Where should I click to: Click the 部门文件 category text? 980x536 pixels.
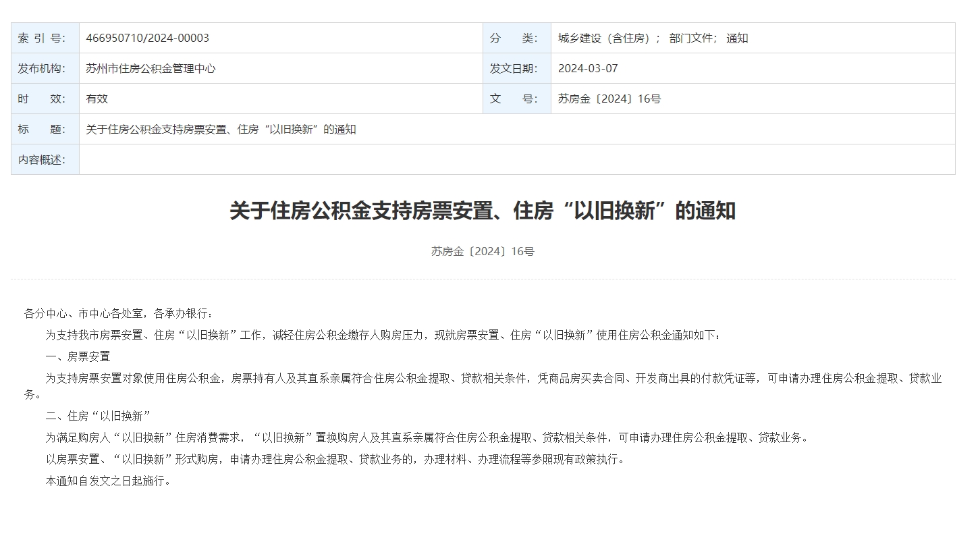[x=693, y=38]
